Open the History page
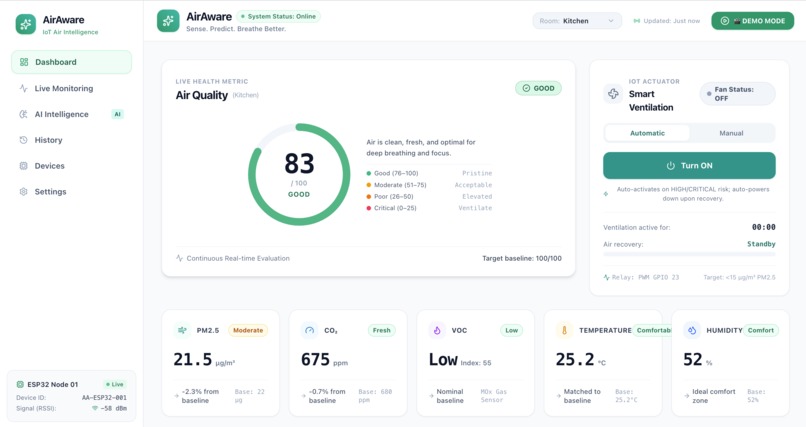This screenshot has width=806, height=427. 71,140
